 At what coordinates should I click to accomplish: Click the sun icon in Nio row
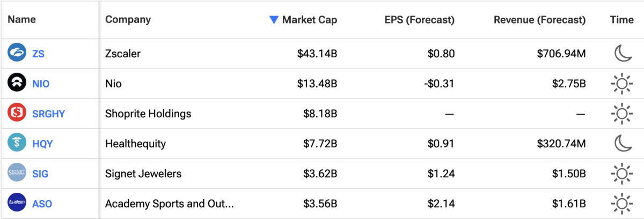coord(622,84)
